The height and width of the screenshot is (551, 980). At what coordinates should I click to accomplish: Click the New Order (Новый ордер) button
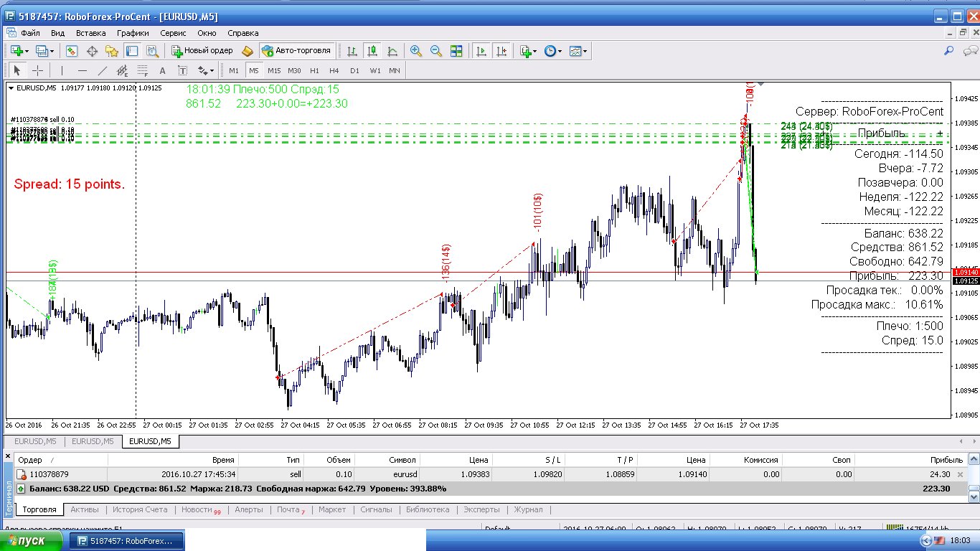pyautogui.click(x=202, y=51)
